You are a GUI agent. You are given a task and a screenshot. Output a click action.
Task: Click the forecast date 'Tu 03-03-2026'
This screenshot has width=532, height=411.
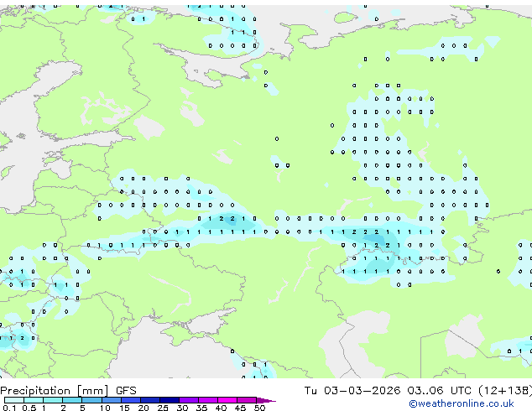pyautogui.click(x=352, y=391)
